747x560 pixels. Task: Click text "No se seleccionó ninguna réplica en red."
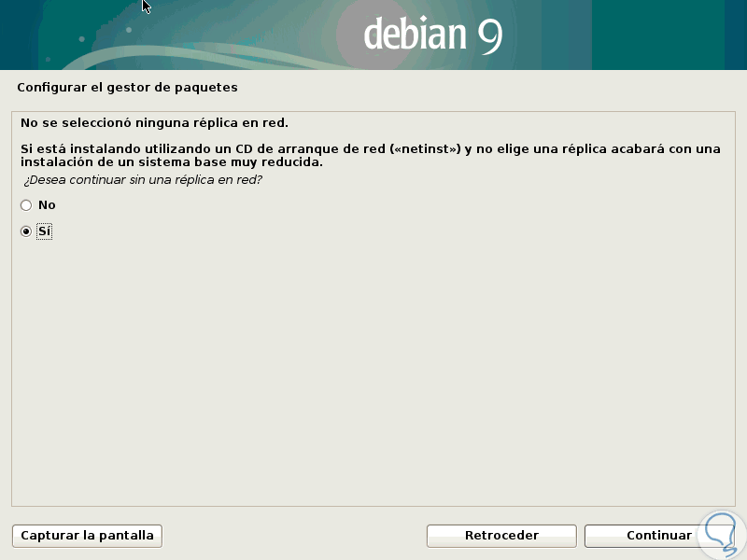154,123
